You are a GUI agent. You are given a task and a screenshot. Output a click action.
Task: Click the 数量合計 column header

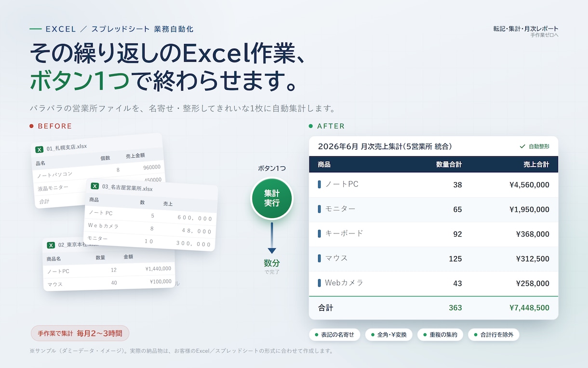tap(449, 164)
